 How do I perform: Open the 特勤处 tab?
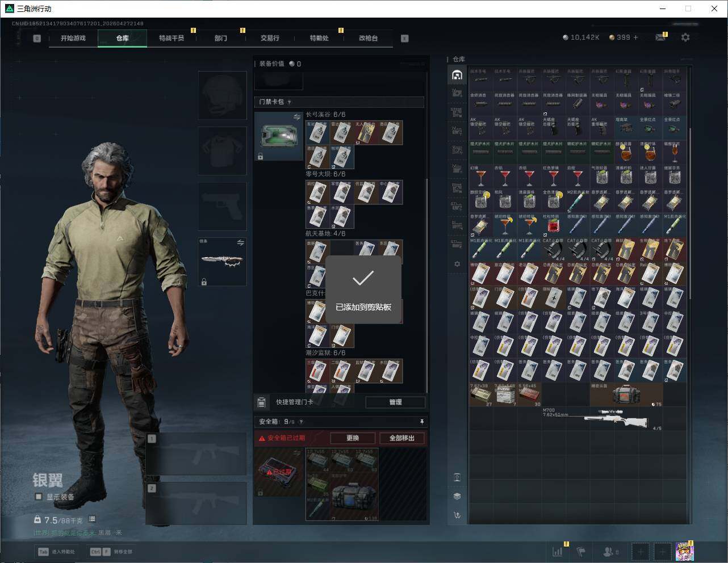[x=319, y=38]
